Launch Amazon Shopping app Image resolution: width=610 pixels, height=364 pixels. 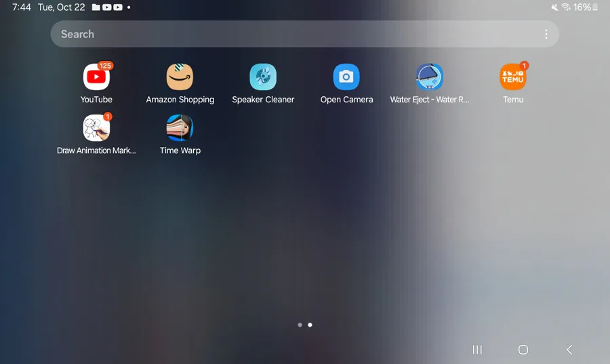[x=180, y=77]
